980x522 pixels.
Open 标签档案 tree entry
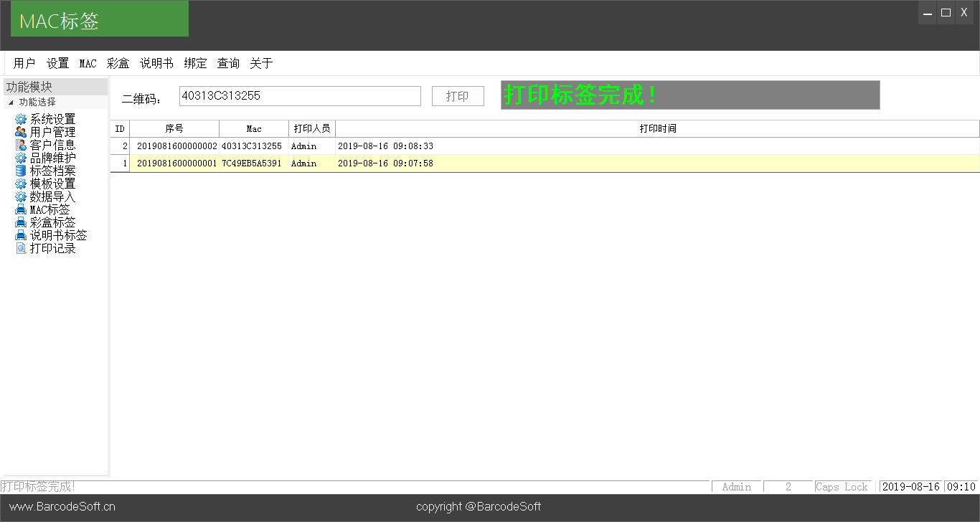52,171
